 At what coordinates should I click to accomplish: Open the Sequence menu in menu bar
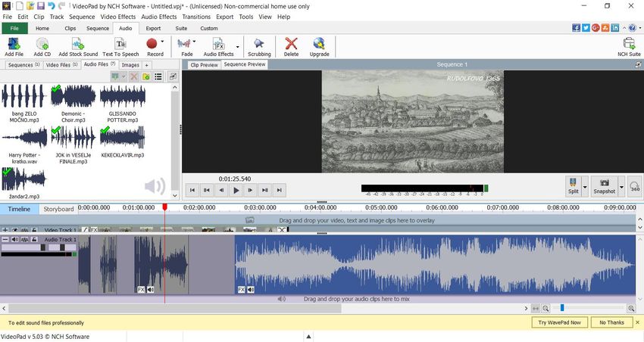click(x=82, y=17)
